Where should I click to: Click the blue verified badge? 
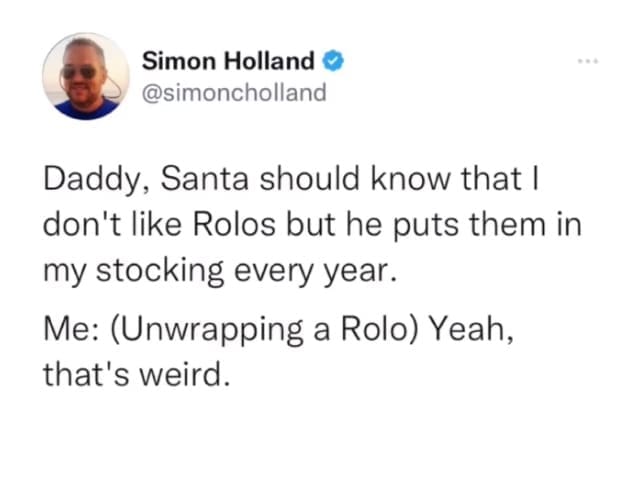tap(335, 62)
